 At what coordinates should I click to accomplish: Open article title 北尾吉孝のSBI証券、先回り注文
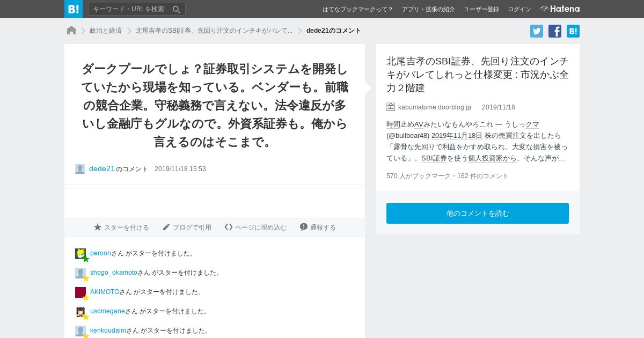pos(478,75)
